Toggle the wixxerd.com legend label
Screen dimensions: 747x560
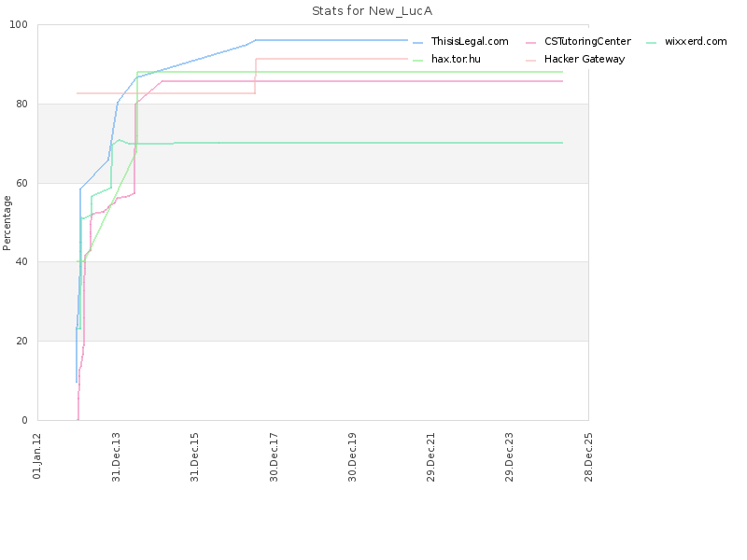coord(696,41)
